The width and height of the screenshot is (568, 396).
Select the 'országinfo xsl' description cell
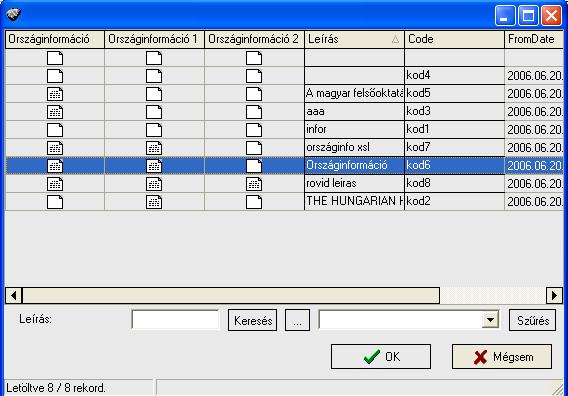coord(354,148)
